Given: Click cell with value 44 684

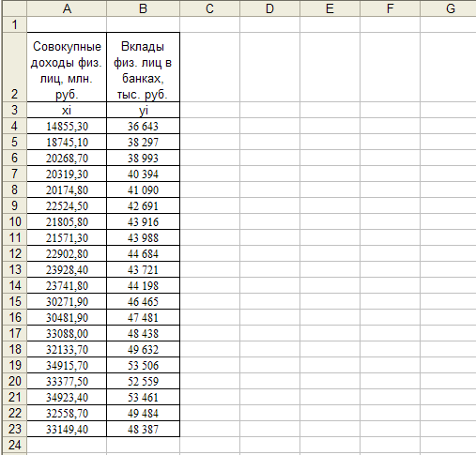Looking at the screenshot, I should (x=143, y=253).
